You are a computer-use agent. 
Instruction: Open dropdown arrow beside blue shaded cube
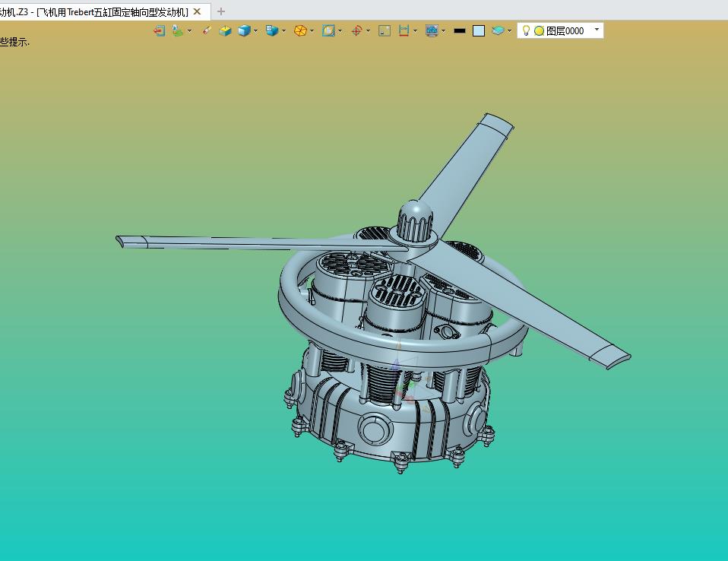point(256,31)
